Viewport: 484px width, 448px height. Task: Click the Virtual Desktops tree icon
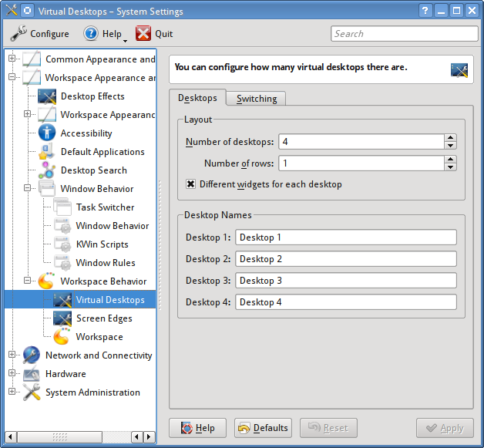pos(62,300)
